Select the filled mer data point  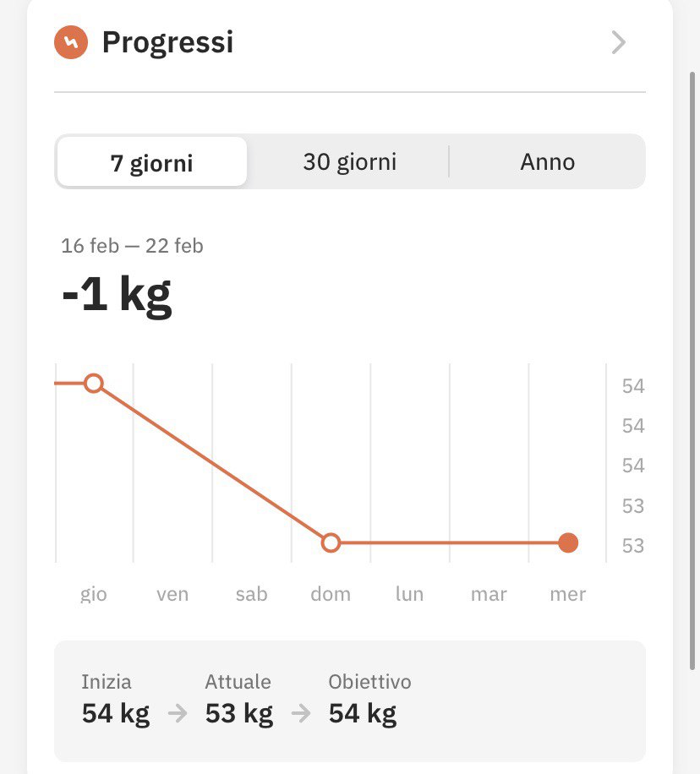pos(568,542)
